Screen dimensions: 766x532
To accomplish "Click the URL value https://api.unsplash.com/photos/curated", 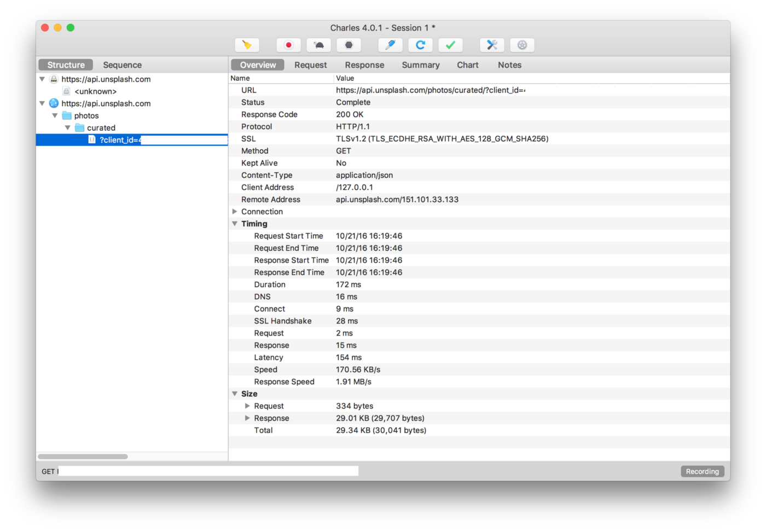I will coord(431,90).
